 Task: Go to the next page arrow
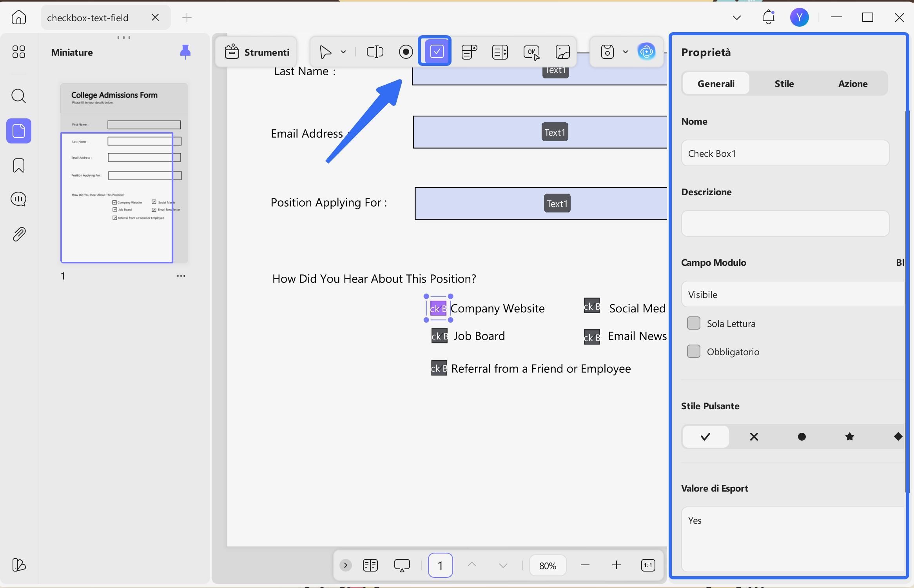(503, 565)
